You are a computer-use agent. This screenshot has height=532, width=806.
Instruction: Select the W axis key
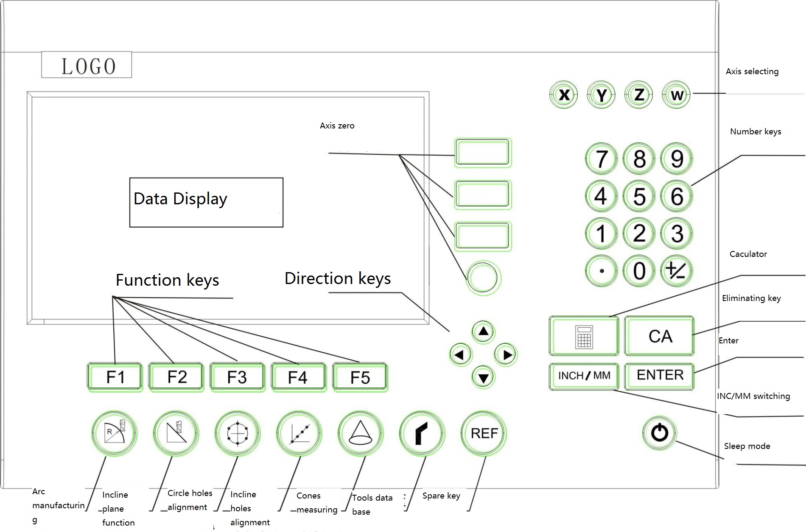676,95
